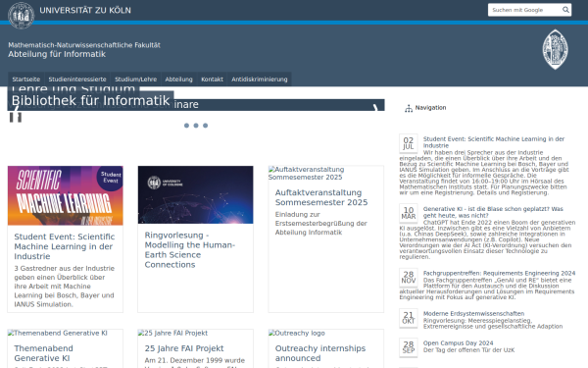Select the third carousel dot
Screen dimensions: 588x368
coord(205,126)
